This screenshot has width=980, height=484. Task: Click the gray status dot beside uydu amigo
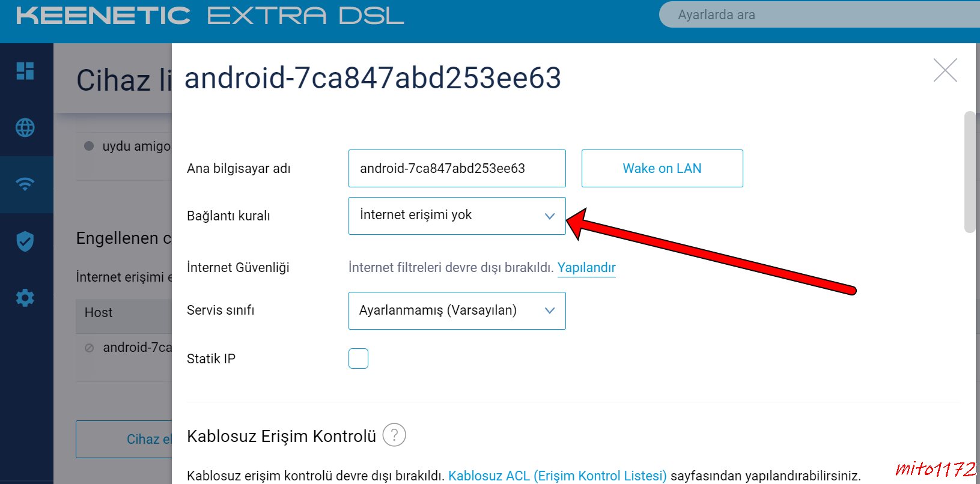point(89,146)
